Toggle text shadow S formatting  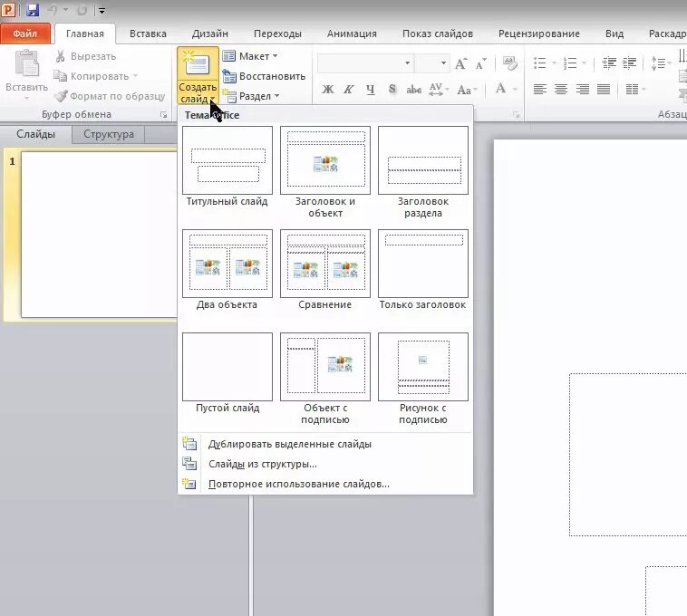tap(392, 90)
